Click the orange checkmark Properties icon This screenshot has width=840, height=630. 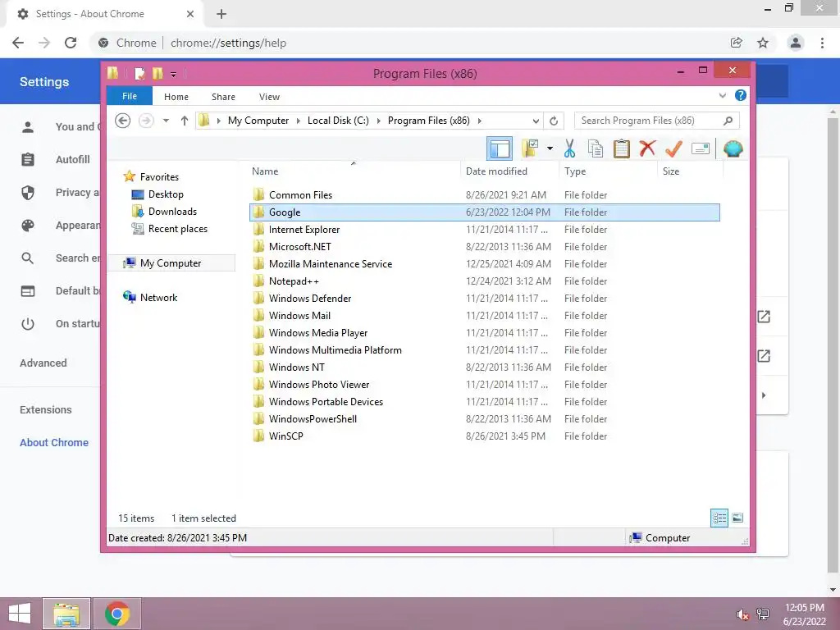pyautogui.click(x=673, y=148)
